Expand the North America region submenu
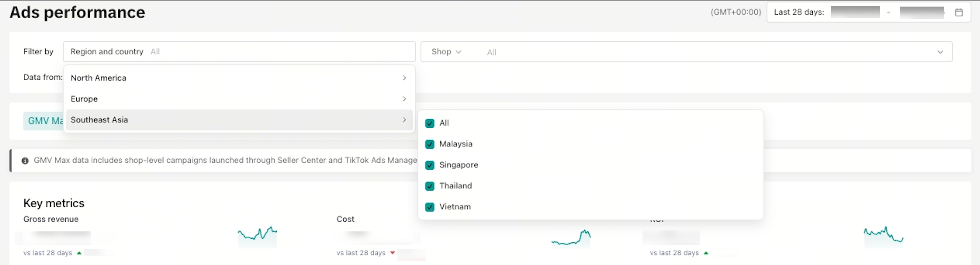Screen dimensions: 980x265 tap(404, 78)
